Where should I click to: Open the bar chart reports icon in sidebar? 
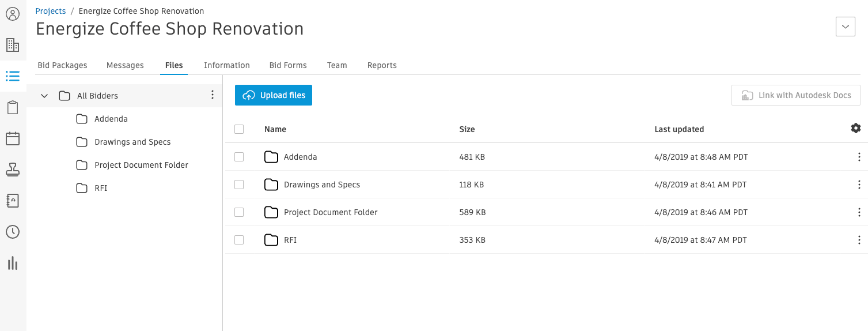[x=13, y=263]
